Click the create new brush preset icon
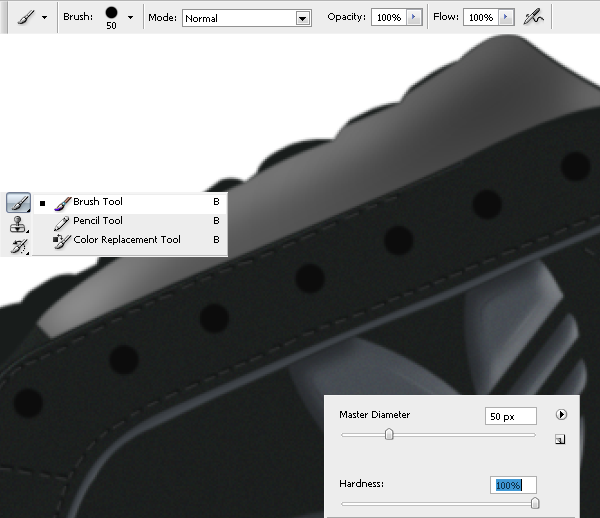Image resolution: width=600 pixels, height=518 pixels. click(x=560, y=440)
